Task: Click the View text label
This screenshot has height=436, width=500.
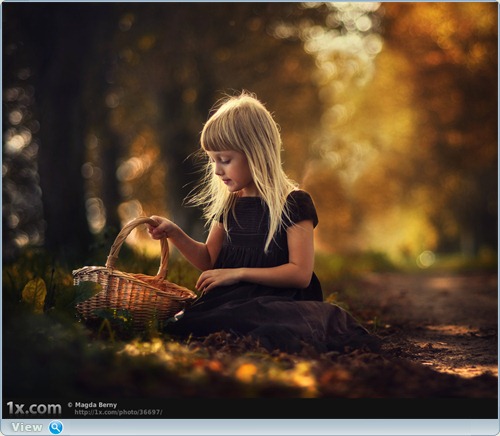Action: tap(27, 427)
